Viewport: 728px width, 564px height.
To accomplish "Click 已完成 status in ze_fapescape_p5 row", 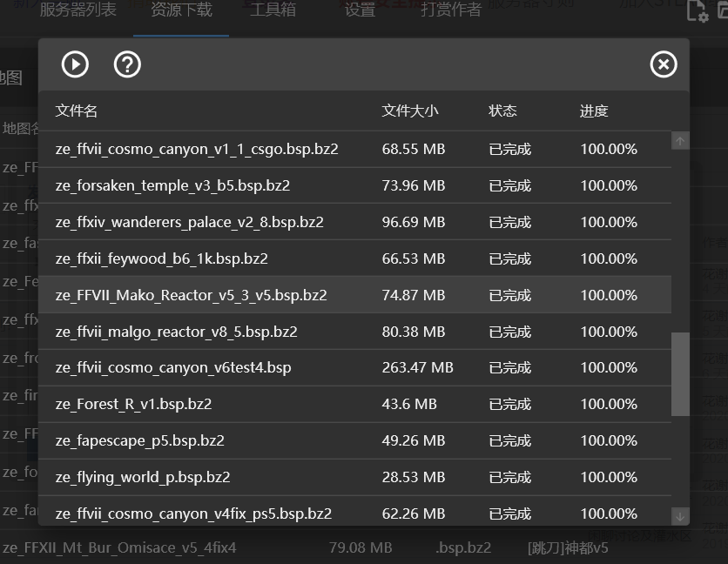I will pyautogui.click(x=509, y=440).
